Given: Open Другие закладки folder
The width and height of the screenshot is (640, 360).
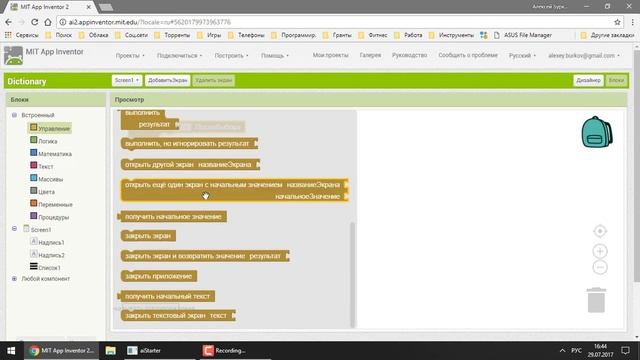Looking at the screenshot, I should (607, 35).
